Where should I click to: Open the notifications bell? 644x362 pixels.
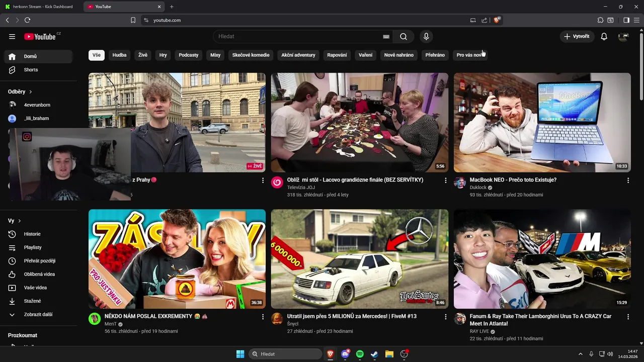point(604,36)
